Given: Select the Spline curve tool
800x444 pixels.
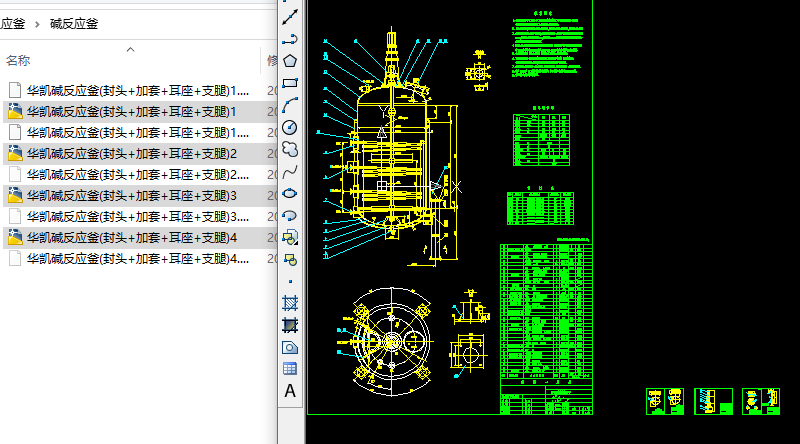Looking at the screenshot, I should (290, 171).
